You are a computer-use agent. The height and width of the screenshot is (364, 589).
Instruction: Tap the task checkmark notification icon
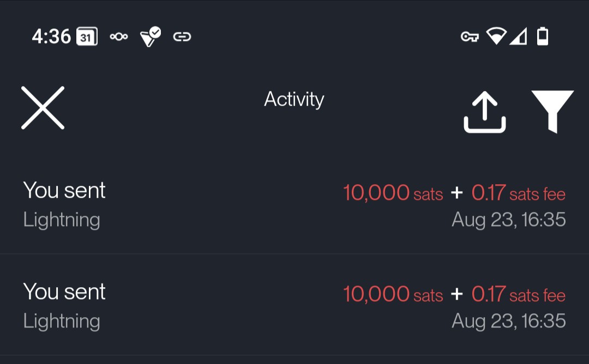[151, 37]
